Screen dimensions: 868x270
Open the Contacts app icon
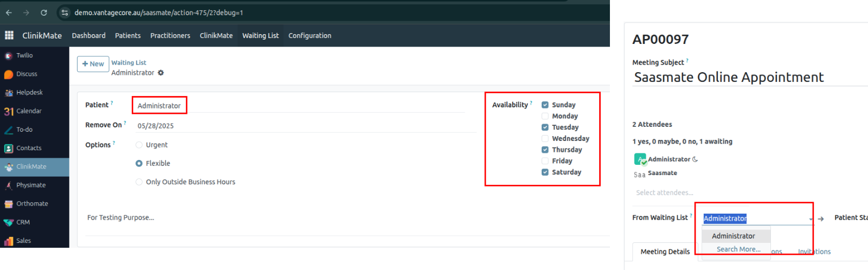coord(9,148)
